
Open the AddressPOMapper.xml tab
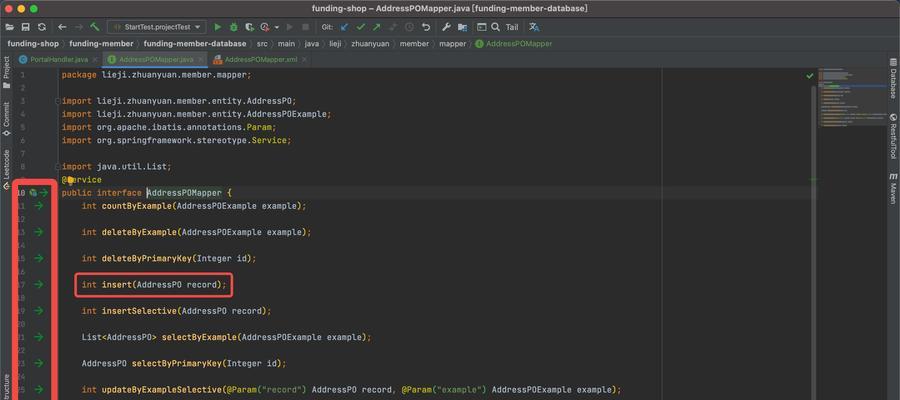[x=261, y=59]
